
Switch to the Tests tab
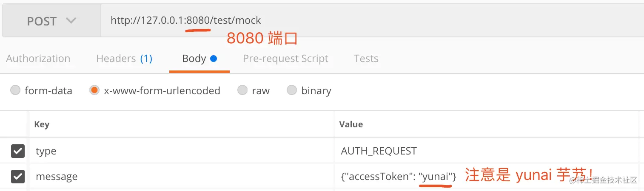pyautogui.click(x=366, y=59)
